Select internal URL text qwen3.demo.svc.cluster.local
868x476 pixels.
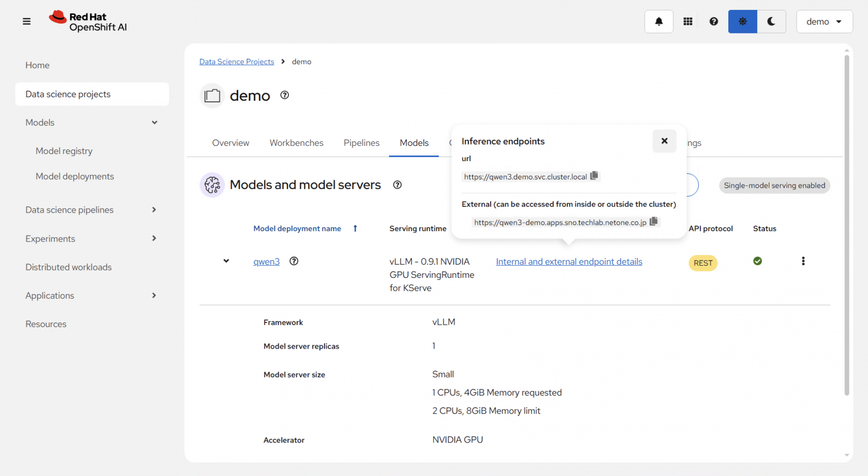[525, 177]
